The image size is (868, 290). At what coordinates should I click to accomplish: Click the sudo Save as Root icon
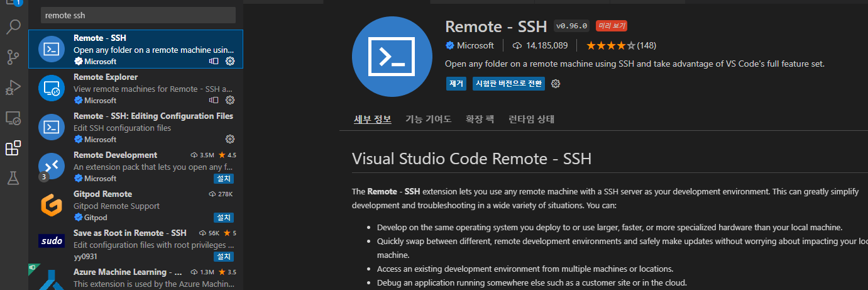click(51, 241)
